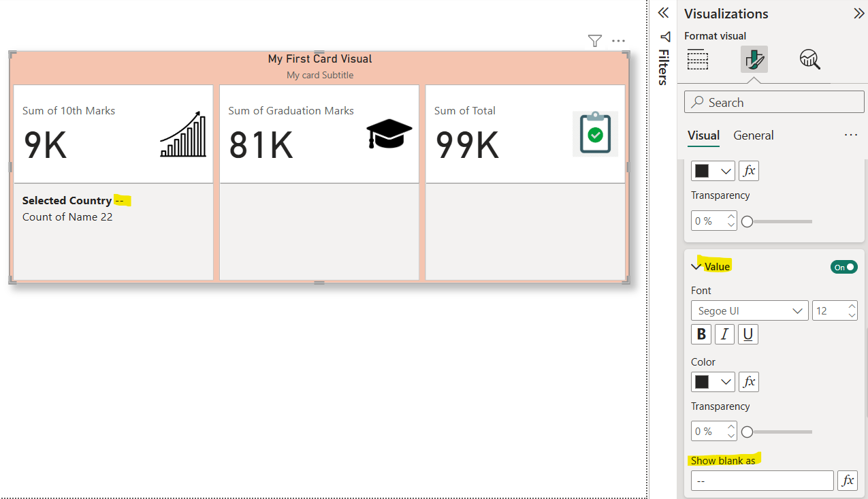The height and width of the screenshot is (499, 868).
Task: Apply bold to the Value font
Action: click(x=701, y=334)
